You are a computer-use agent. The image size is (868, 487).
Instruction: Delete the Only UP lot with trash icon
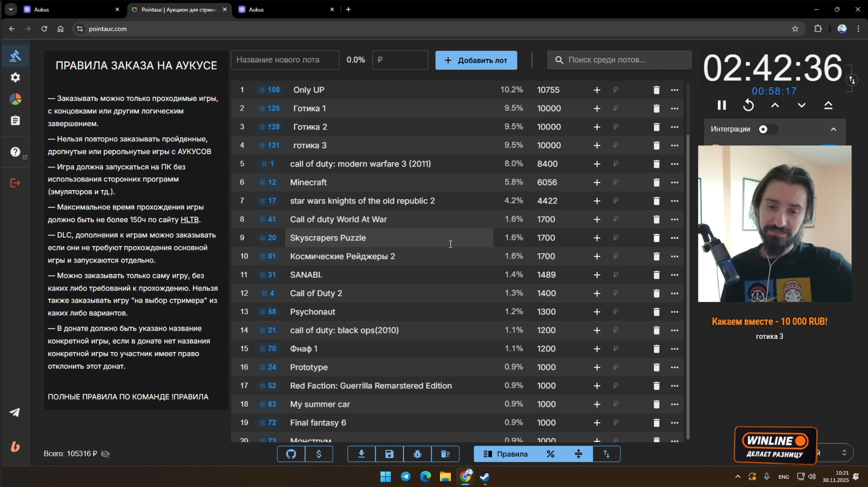(x=656, y=90)
